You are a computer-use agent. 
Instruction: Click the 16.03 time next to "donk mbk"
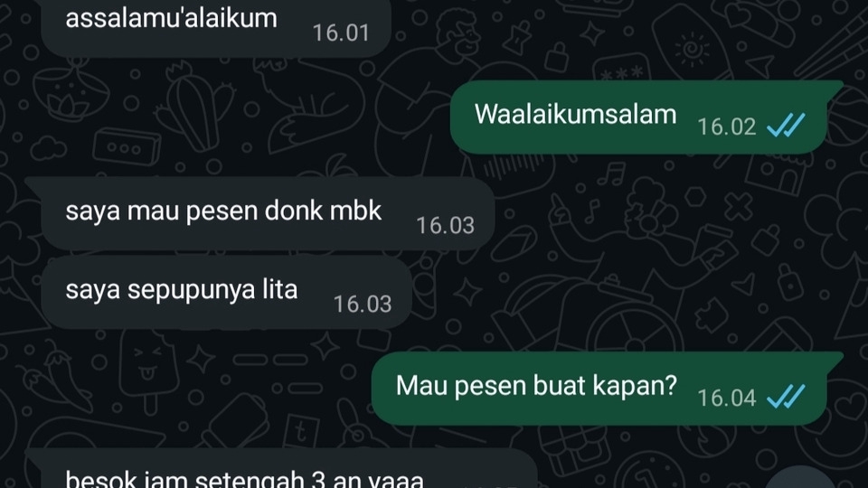445,225
